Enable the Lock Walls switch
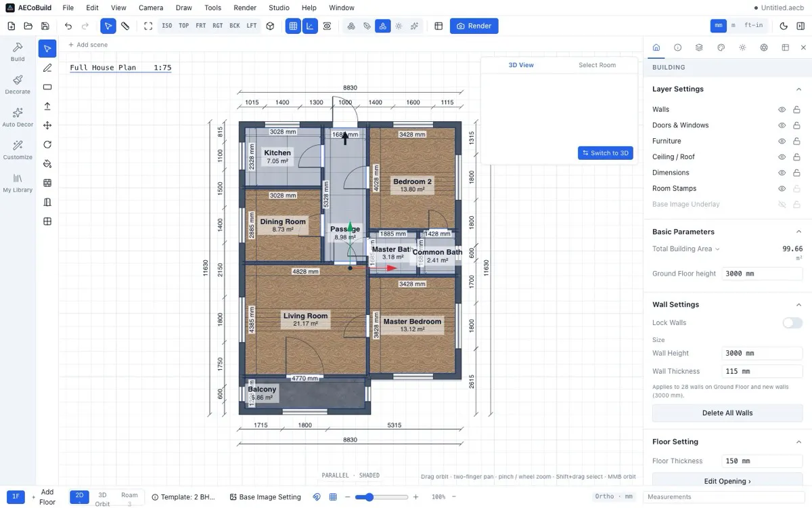The width and height of the screenshot is (812, 508). [792, 323]
